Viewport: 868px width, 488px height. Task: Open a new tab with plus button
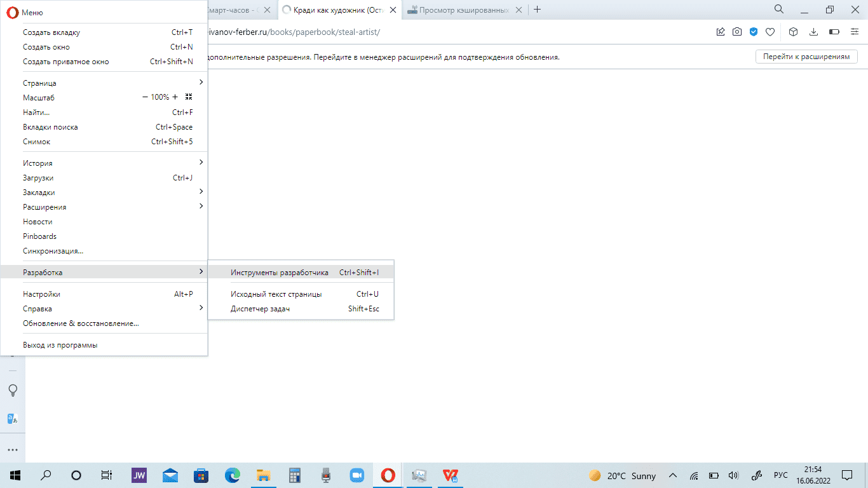[538, 10]
